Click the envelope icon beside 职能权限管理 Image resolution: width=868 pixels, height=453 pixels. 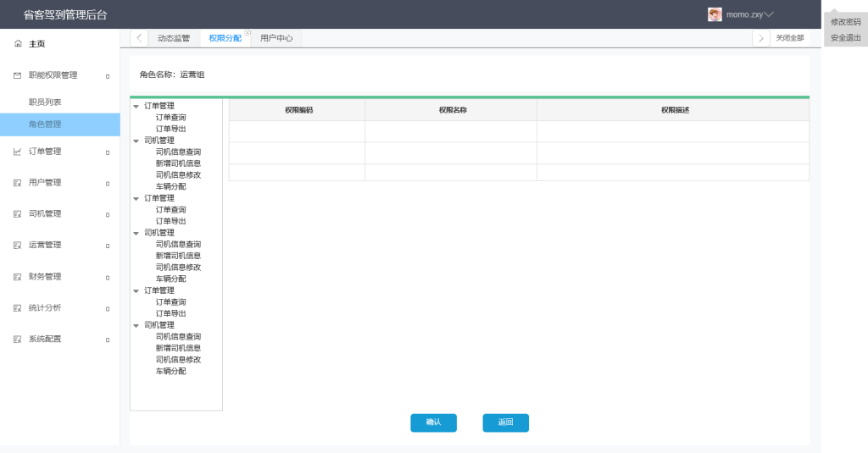coord(18,75)
